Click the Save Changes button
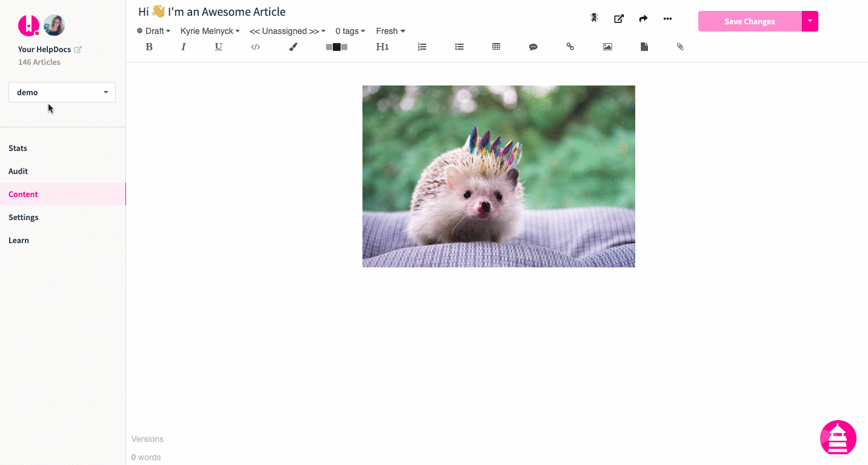The width and height of the screenshot is (868, 465). [749, 21]
